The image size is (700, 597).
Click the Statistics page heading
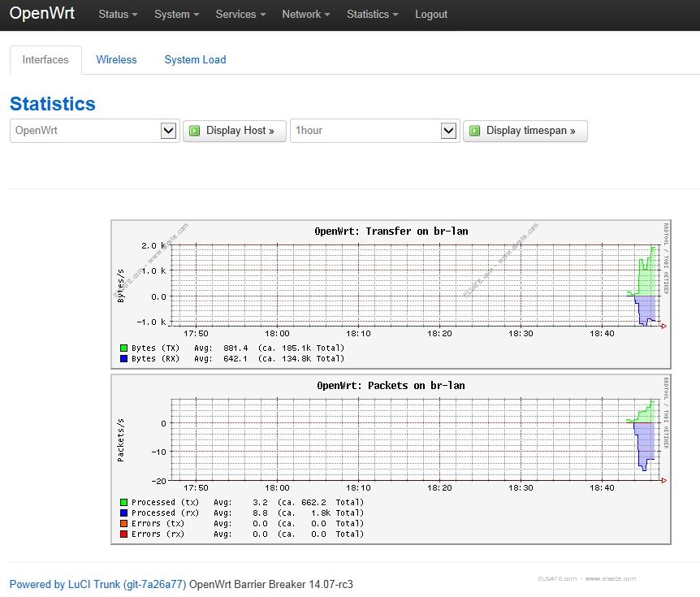tap(53, 104)
